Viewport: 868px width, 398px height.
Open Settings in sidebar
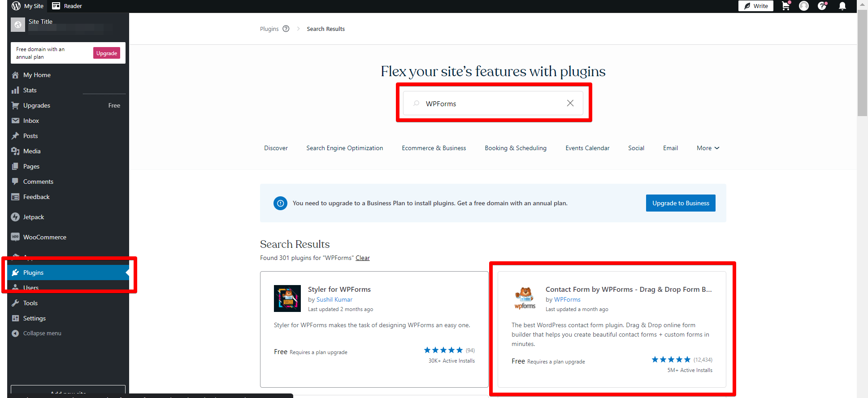68,318
